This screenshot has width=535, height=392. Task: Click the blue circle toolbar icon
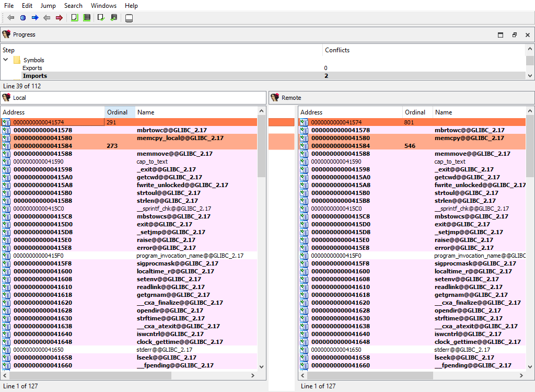22,18
